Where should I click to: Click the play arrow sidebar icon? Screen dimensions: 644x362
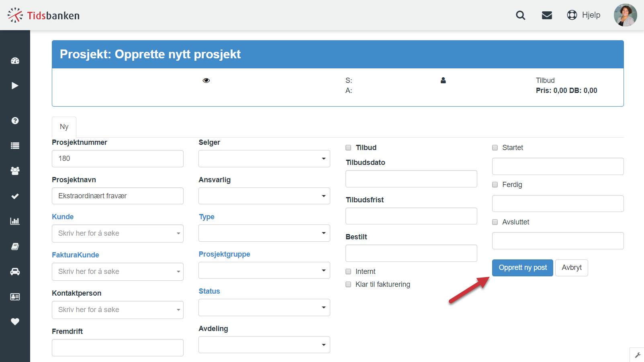[x=15, y=86]
